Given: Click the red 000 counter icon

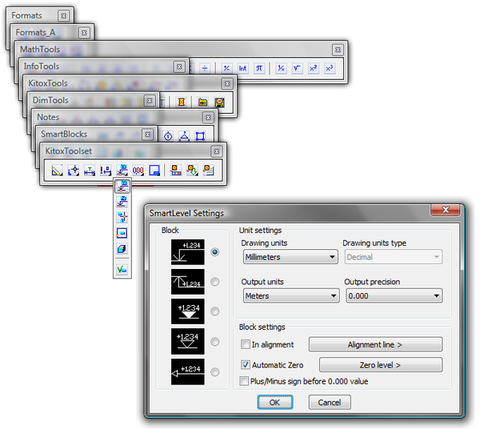Looking at the screenshot, I should [138, 171].
